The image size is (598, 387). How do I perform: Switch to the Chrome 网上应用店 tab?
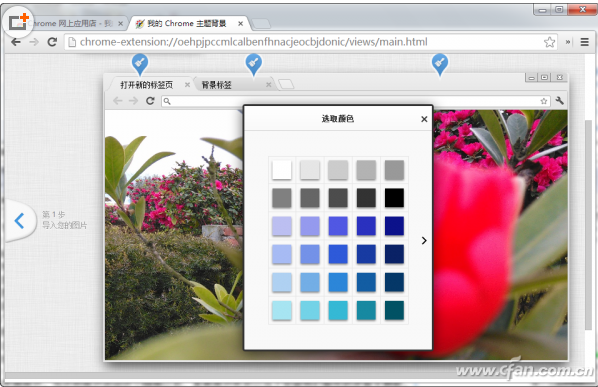pos(71,24)
